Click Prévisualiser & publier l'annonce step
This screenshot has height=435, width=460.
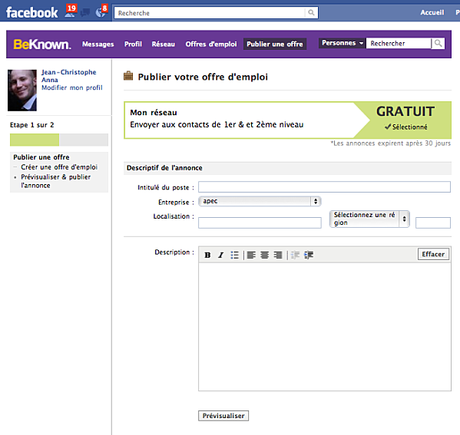[x=56, y=181]
